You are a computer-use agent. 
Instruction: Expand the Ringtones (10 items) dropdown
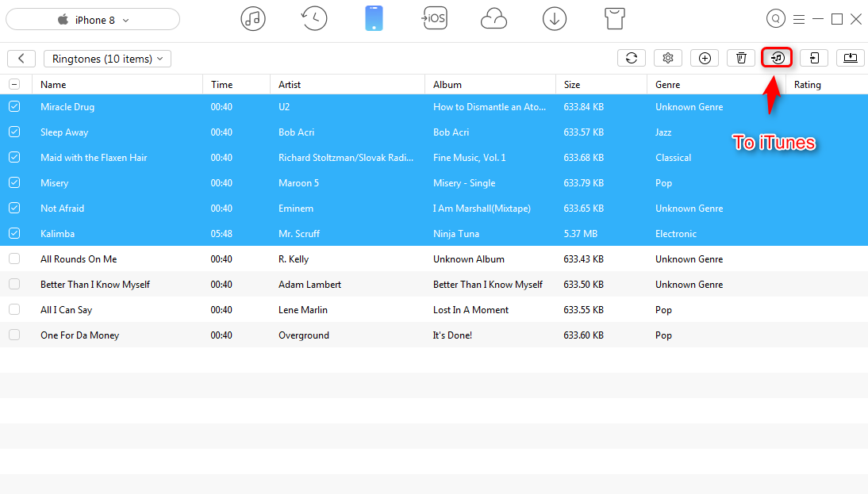click(107, 59)
